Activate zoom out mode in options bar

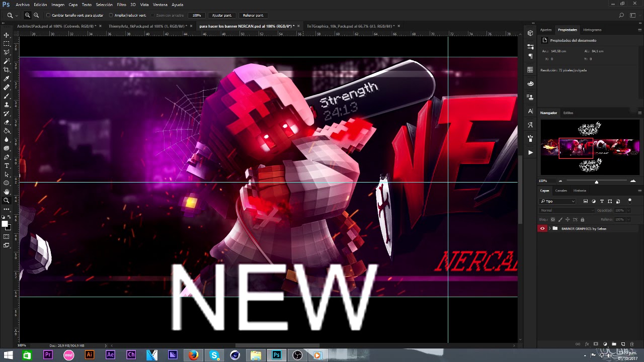pyautogui.click(x=36, y=16)
